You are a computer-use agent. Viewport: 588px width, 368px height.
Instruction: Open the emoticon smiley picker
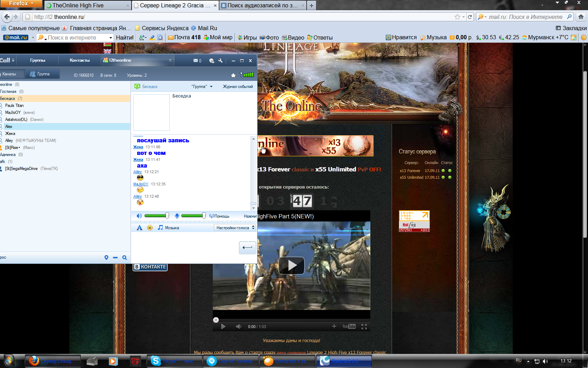coord(150,228)
